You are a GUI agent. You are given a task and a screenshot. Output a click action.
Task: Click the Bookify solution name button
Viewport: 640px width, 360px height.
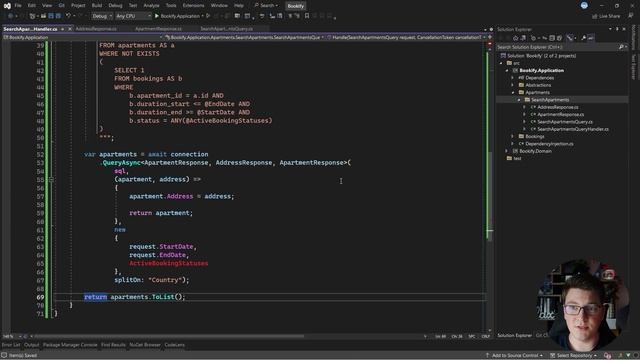coord(296,6)
